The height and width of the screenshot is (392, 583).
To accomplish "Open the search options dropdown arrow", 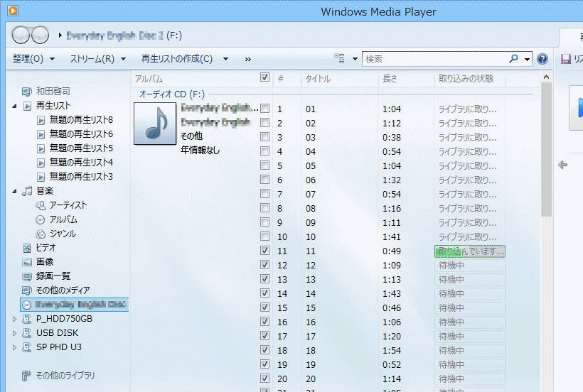I will pyautogui.click(x=527, y=59).
